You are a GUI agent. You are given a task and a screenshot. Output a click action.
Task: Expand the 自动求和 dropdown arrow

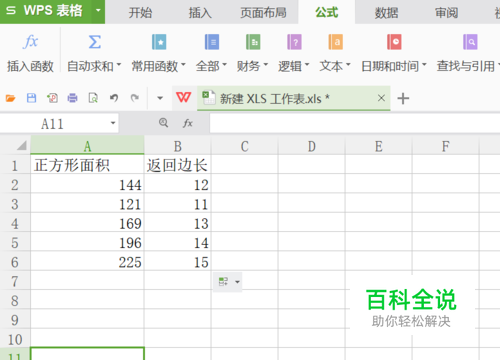[119, 64]
